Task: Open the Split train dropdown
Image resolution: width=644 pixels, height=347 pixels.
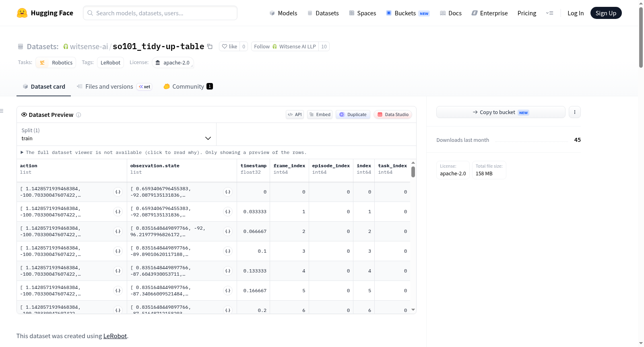Action: point(116,134)
